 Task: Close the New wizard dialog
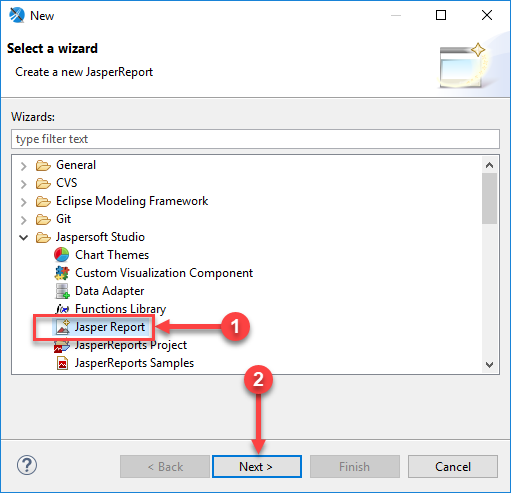(487, 15)
